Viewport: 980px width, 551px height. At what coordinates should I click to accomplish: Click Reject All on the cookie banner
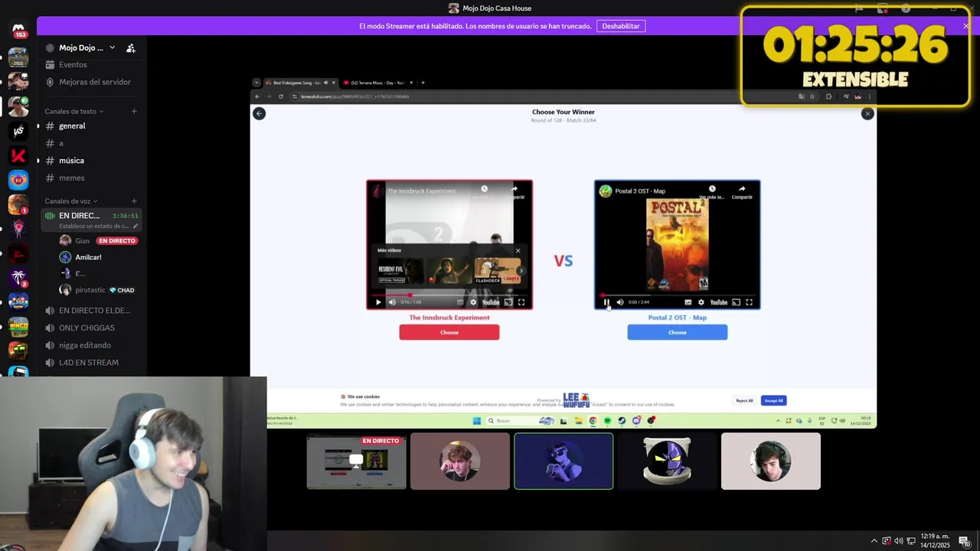click(x=744, y=400)
